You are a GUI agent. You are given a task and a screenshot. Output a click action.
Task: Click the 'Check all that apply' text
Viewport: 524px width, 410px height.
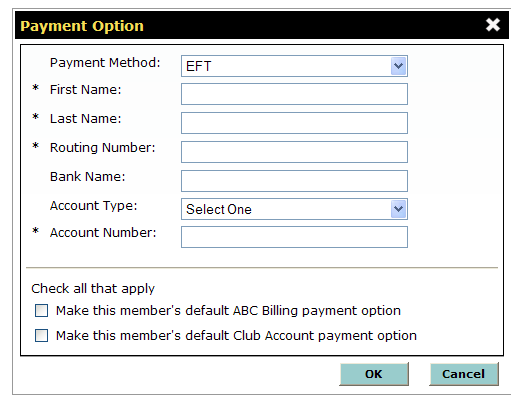[93, 289]
